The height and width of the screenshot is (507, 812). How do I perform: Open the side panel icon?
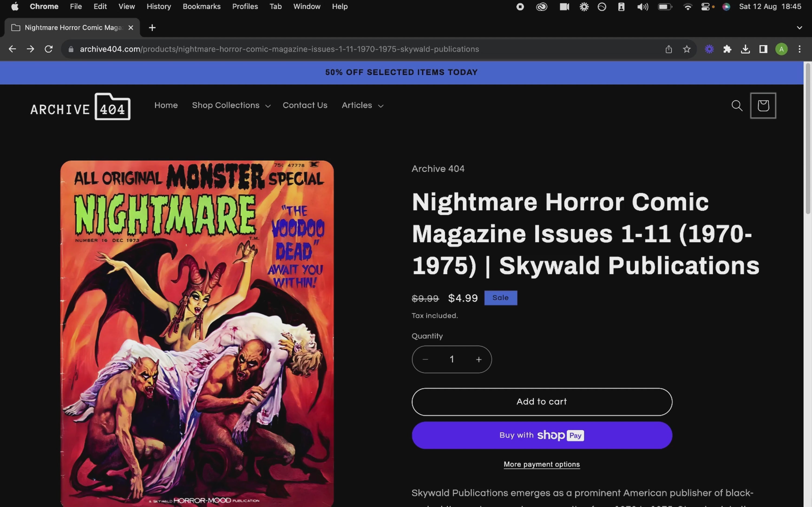[763, 49]
